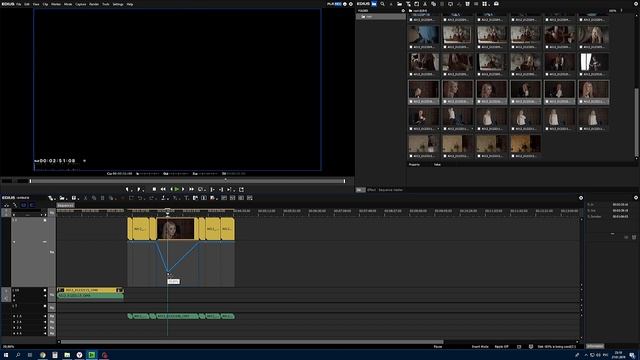
Task: Open the Capture menu
Action: [x=81, y=4]
